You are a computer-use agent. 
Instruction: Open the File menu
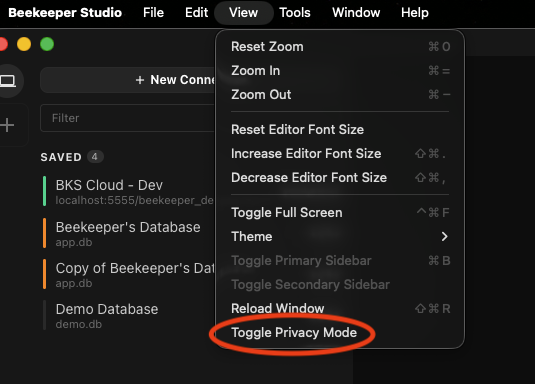click(x=153, y=13)
